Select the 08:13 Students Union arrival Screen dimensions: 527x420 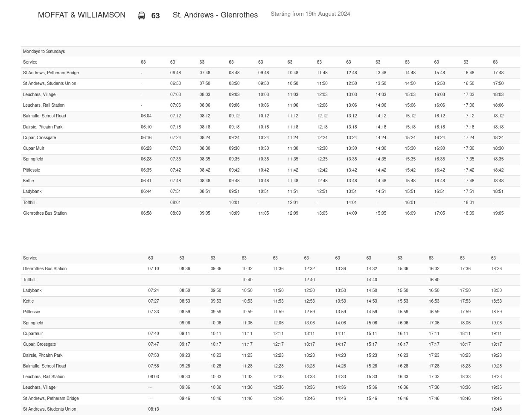click(x=154, y=409)
